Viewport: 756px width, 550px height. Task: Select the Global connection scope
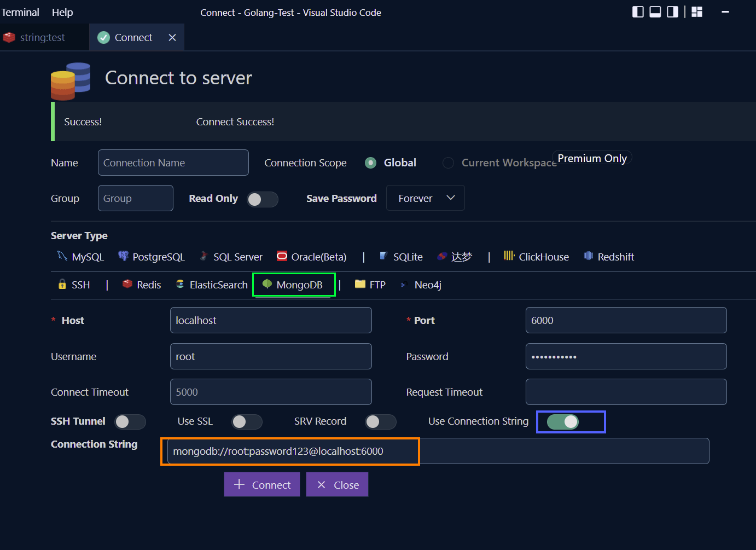coord(371,163)
